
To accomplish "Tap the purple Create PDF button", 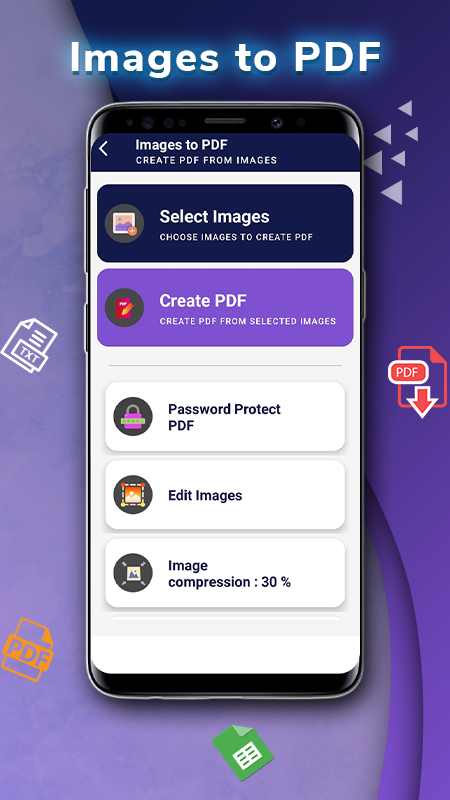I will [x=225, y=308].
